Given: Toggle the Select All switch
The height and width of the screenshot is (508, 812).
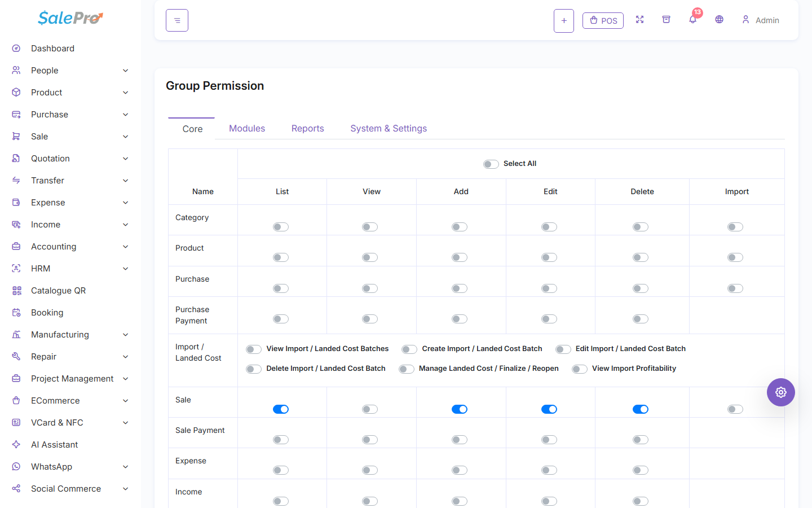Looking at the screenshot, I should point(491,164).
